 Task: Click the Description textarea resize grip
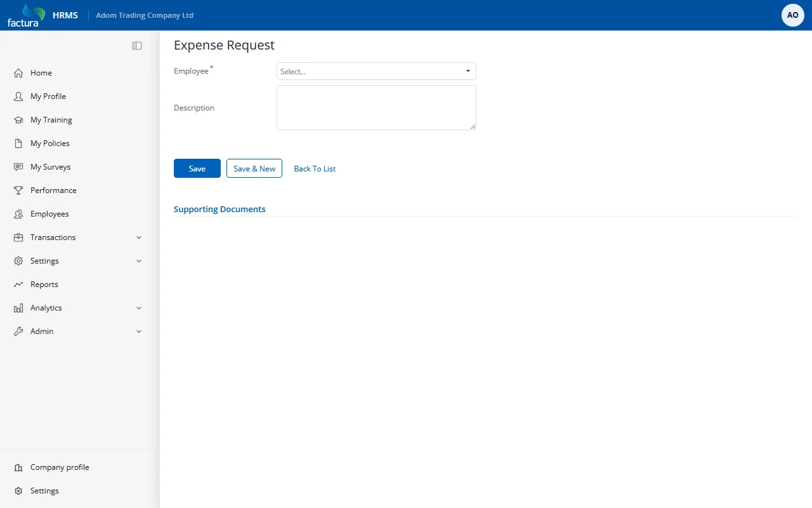(473, 126)
